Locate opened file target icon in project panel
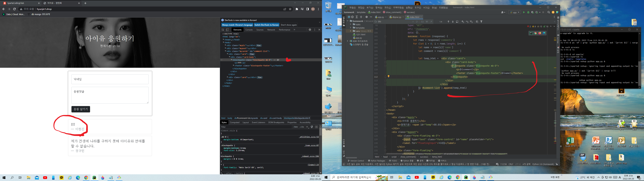644x181 pixels. coord(352,17)
